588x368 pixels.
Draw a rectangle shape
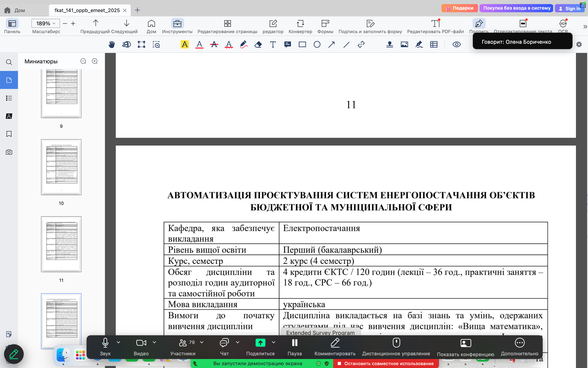point(302,45)
